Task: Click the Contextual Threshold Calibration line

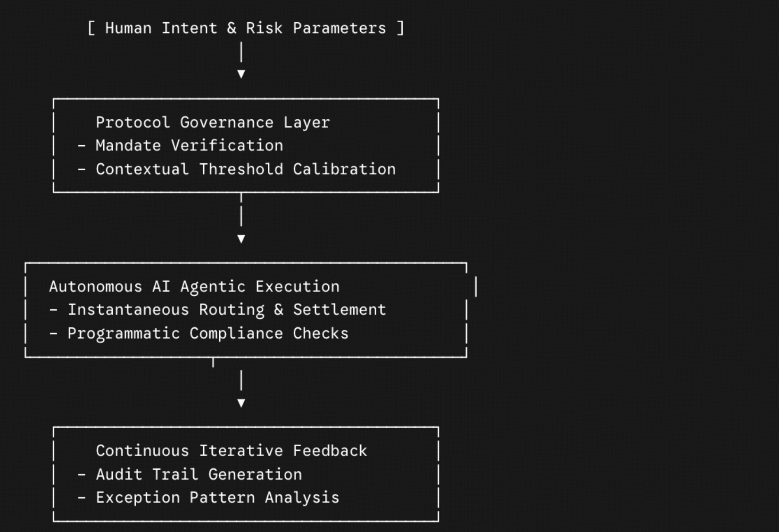Action: (246, 169)
